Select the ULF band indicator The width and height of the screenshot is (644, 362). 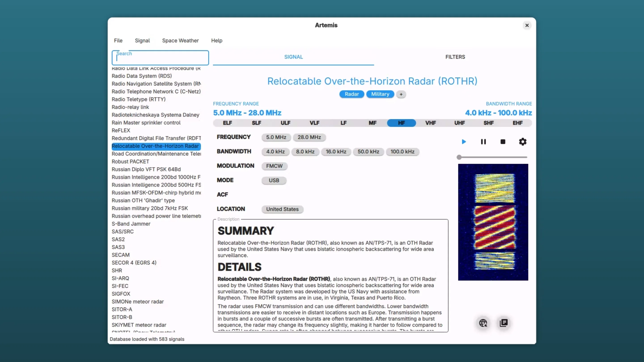point(285,123)
